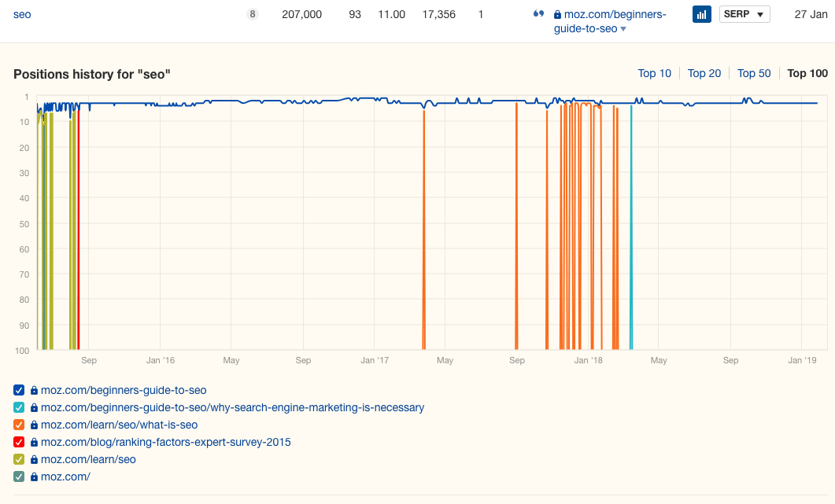
Task: Open the moz.com/learn/seo legend link
Action: [88, 459]
